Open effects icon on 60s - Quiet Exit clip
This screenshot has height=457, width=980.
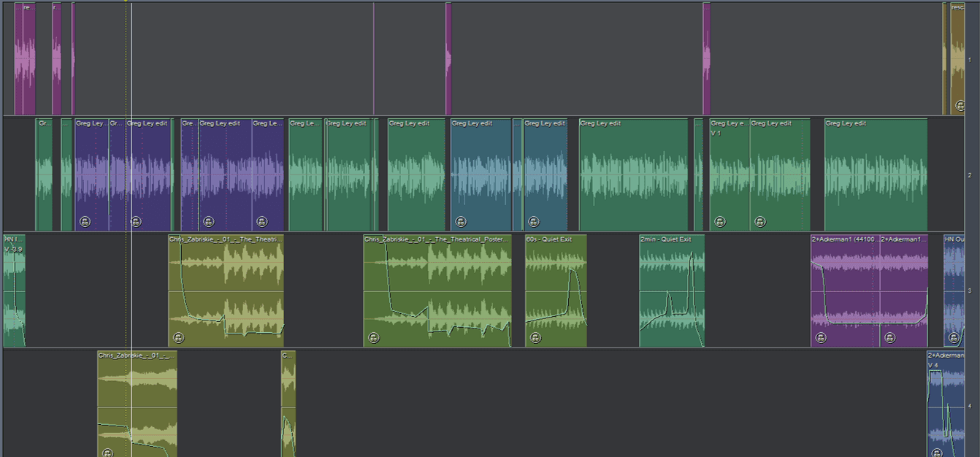point(535,338)
